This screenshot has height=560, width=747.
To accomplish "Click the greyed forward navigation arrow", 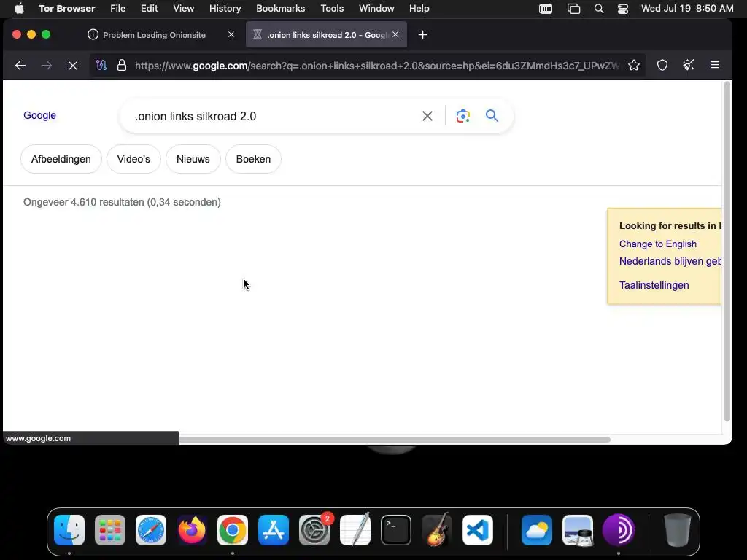I will 46,65.
